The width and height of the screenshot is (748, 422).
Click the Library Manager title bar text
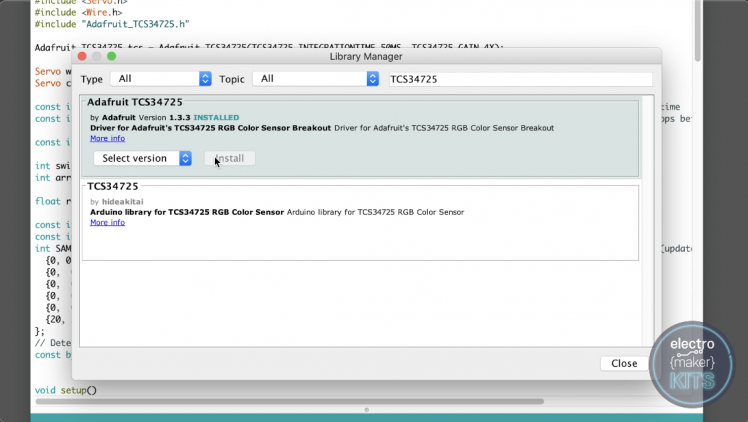click(x=366, y=56)
